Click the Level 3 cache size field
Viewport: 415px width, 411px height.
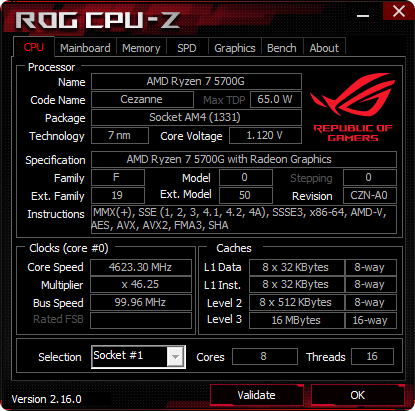[x=296, y=320]
